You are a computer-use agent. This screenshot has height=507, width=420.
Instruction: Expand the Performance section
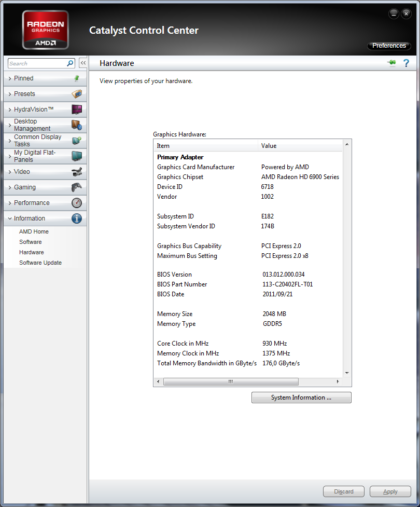(45, 203)
